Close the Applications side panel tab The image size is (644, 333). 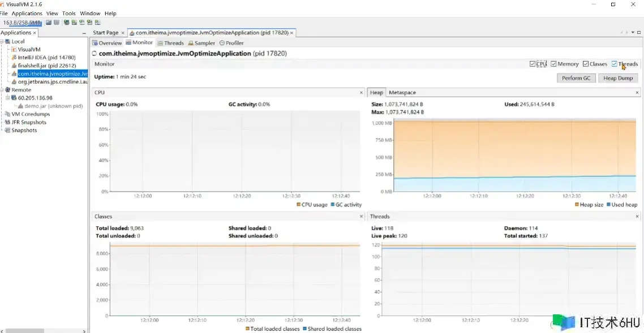(x=35, y=33)
